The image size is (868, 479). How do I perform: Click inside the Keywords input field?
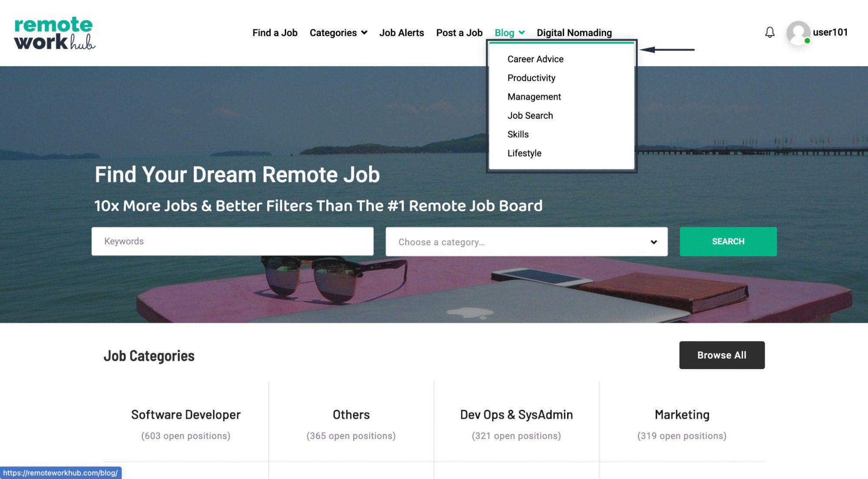click(233, 241)
